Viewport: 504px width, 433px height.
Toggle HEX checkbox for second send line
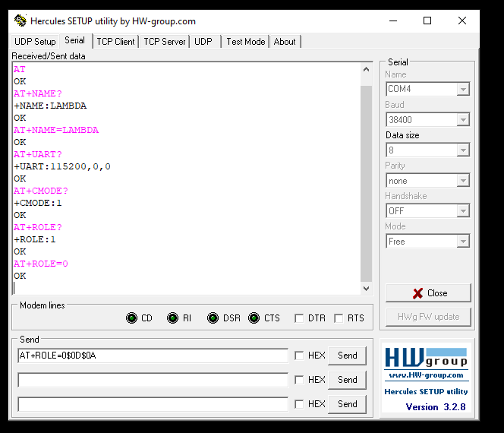(x=299, y=380)
